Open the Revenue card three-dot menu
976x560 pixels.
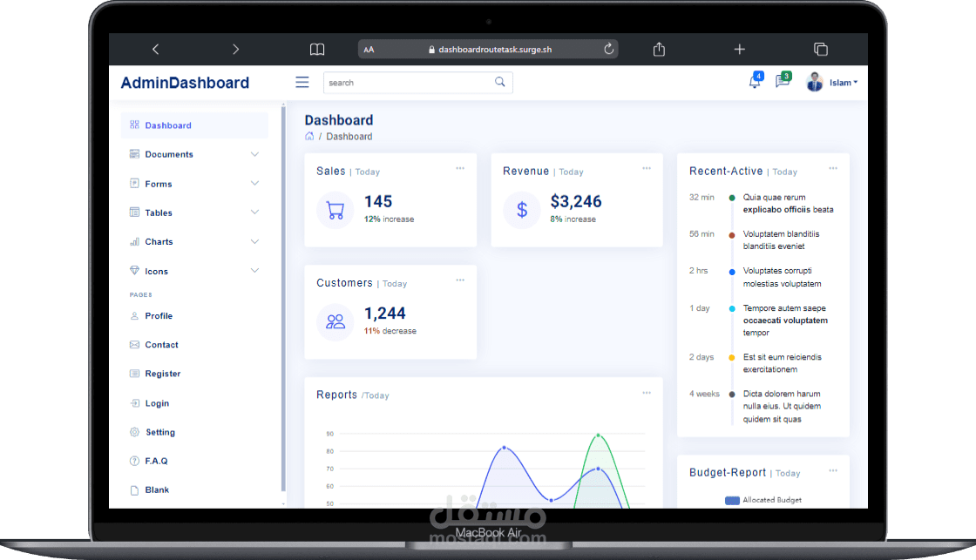click(x=647, y=168)
